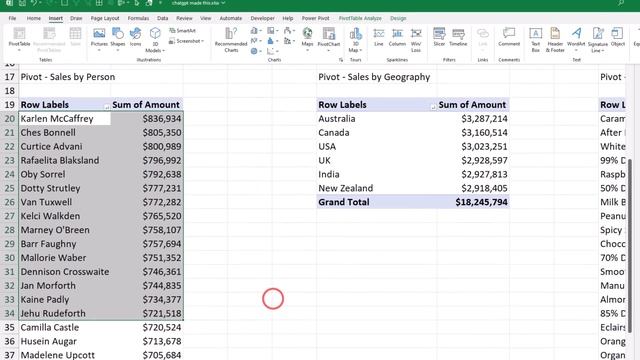Open the Review tab
This screenshot has width=640, height=360.
click(x=184, y=18)
